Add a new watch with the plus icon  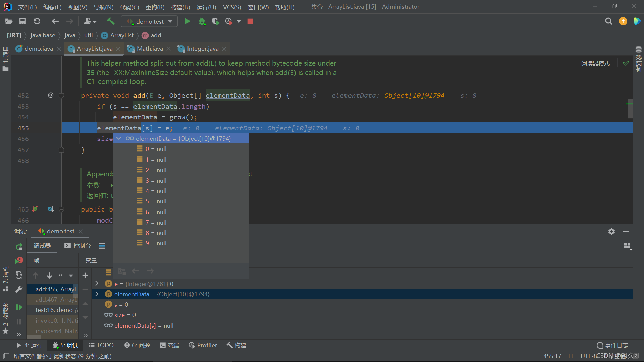pyautogui.click(x=85, y=275)
